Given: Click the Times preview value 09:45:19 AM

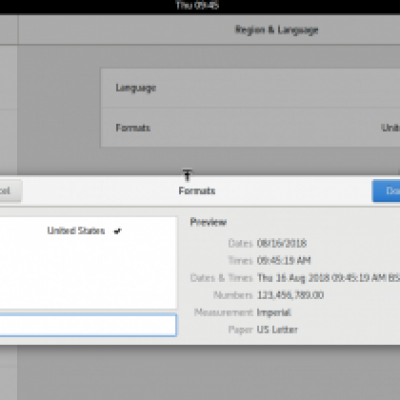Looking at the screenshot, I should coord(284,260).
